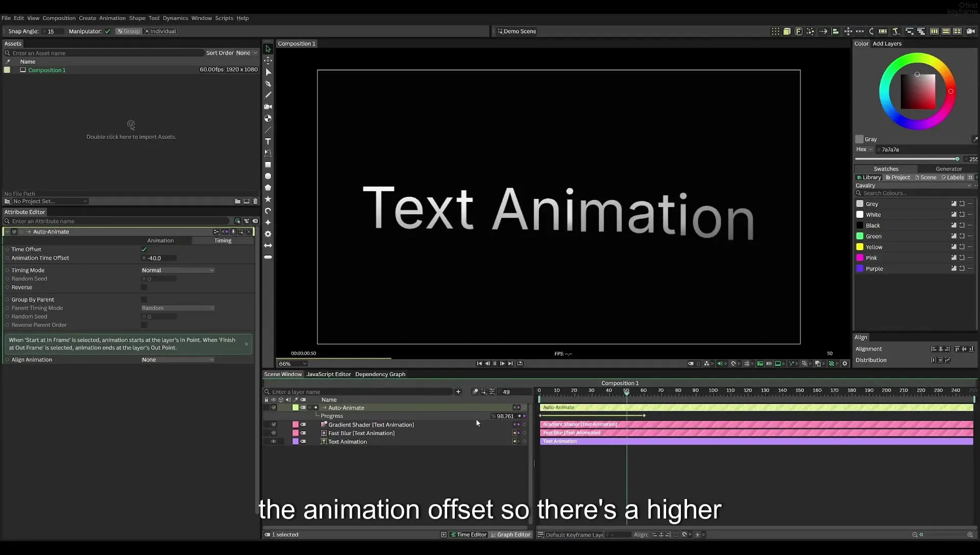Toggle the Manipulator checkbox
The image size is (980, 555).
(107, 32)
